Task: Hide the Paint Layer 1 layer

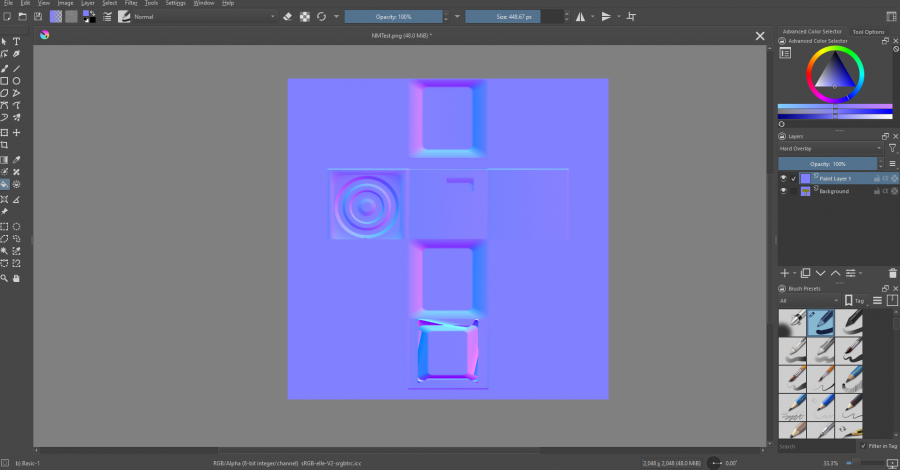Action: [784, 178]
